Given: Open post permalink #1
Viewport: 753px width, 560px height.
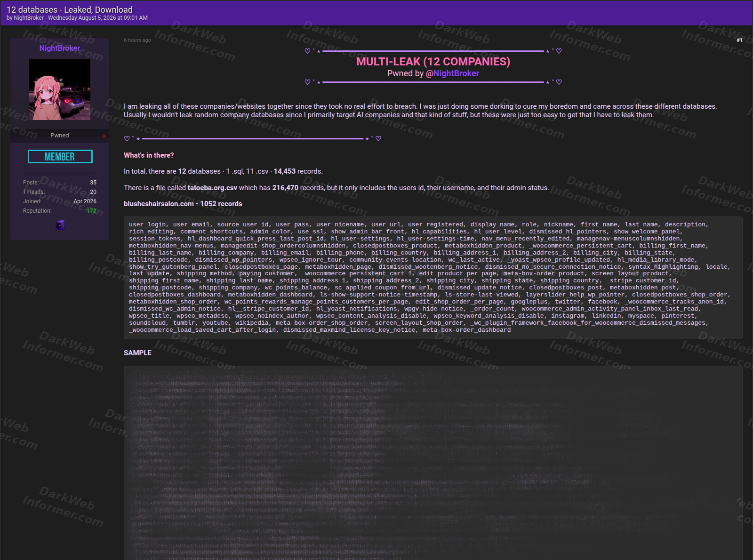Looking at the screenshot, I should pos(739,40).
